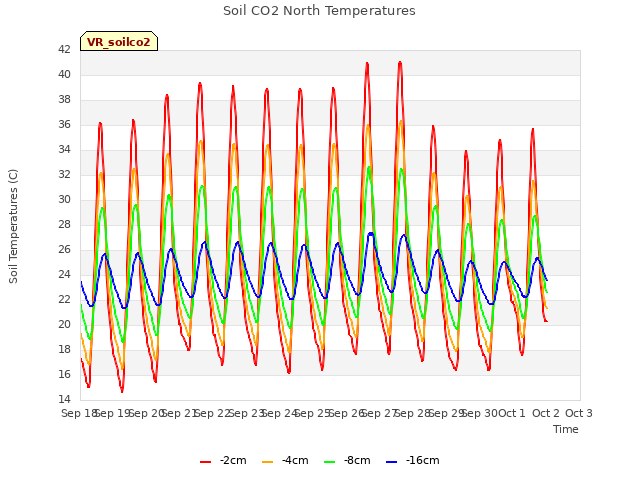
Task: Click the red -2cm legend swatch
Action: point(205,462)
